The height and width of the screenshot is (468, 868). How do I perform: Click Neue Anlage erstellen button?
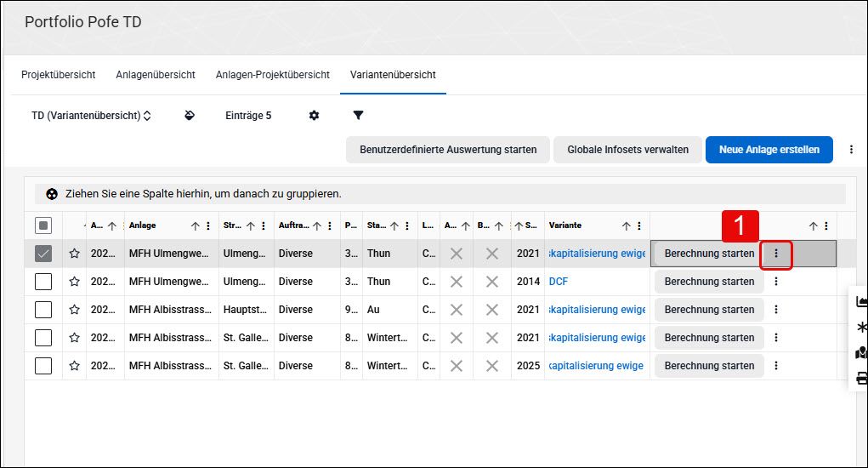pos(769,150)
